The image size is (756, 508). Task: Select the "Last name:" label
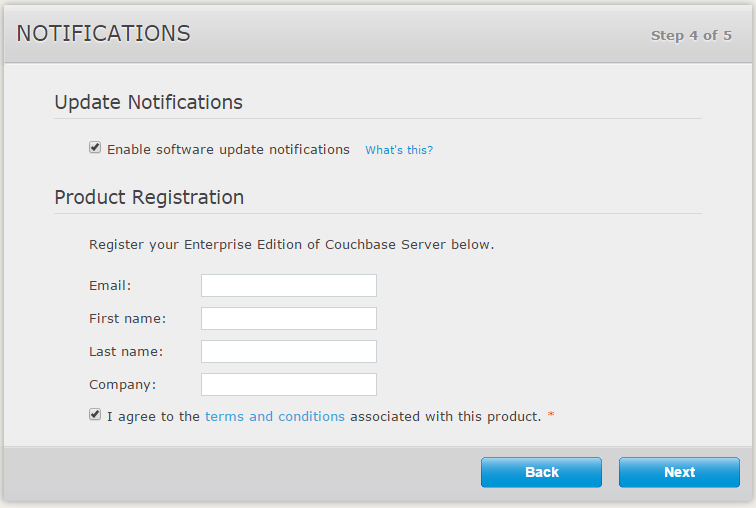coord(126,352)
